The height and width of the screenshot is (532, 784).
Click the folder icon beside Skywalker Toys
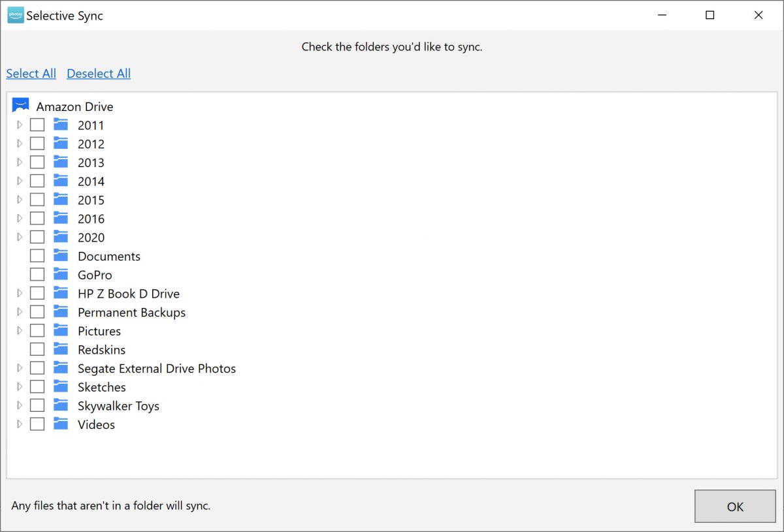click(x=61, y=405)
